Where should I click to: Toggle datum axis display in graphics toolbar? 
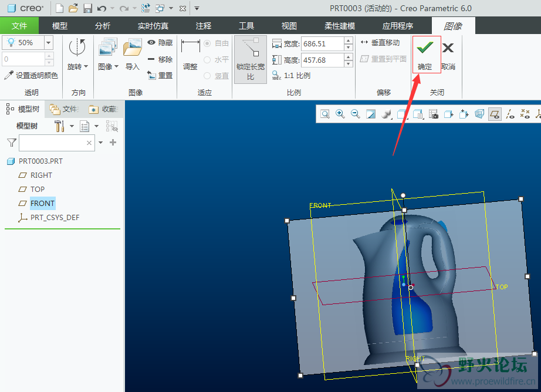pos(510,114)
